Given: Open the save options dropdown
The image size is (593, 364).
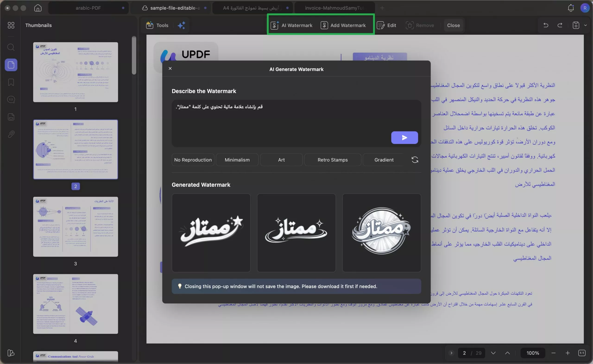Looking at the screenshot, I should (x=586, y=25).
